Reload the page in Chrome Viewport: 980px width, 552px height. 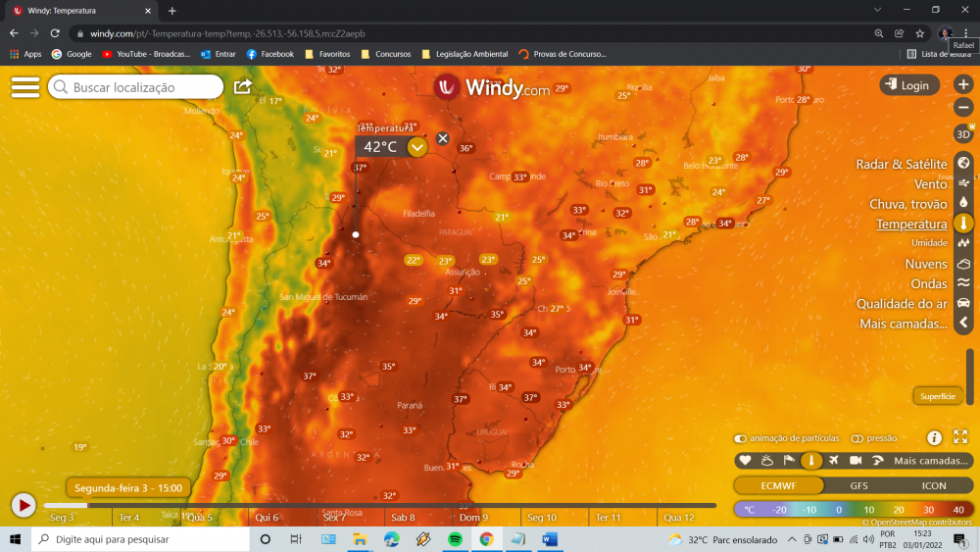[x=55, y=33]
